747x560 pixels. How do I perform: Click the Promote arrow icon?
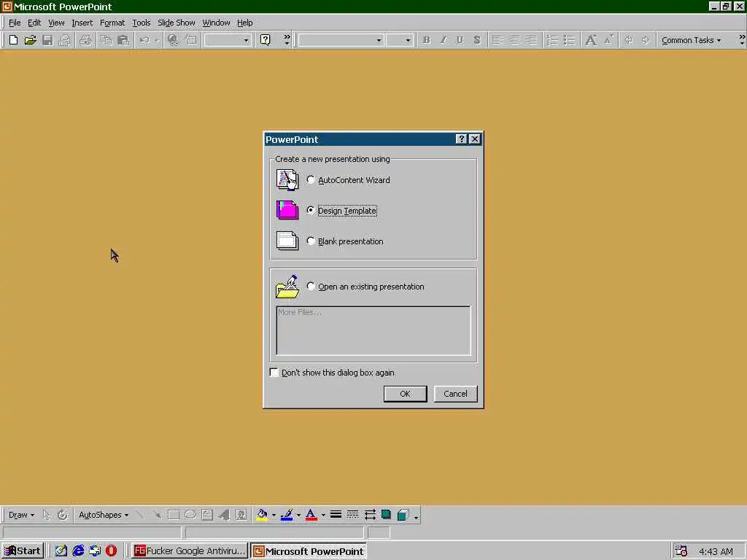click(x=629, y=40)
